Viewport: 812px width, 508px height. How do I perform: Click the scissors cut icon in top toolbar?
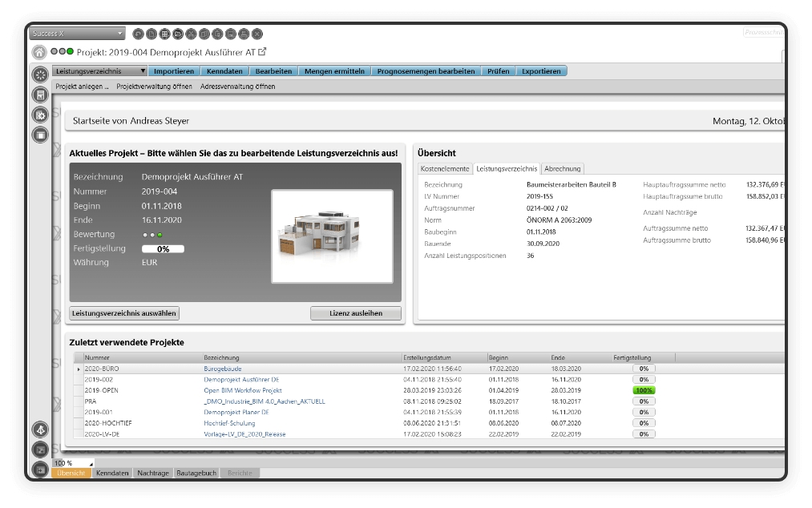coord(191,34)
